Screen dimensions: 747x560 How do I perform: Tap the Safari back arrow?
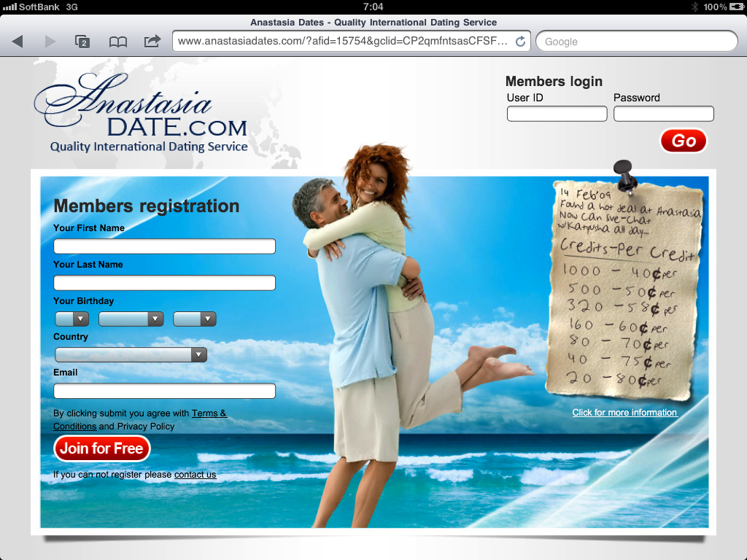tap(18, 42)
